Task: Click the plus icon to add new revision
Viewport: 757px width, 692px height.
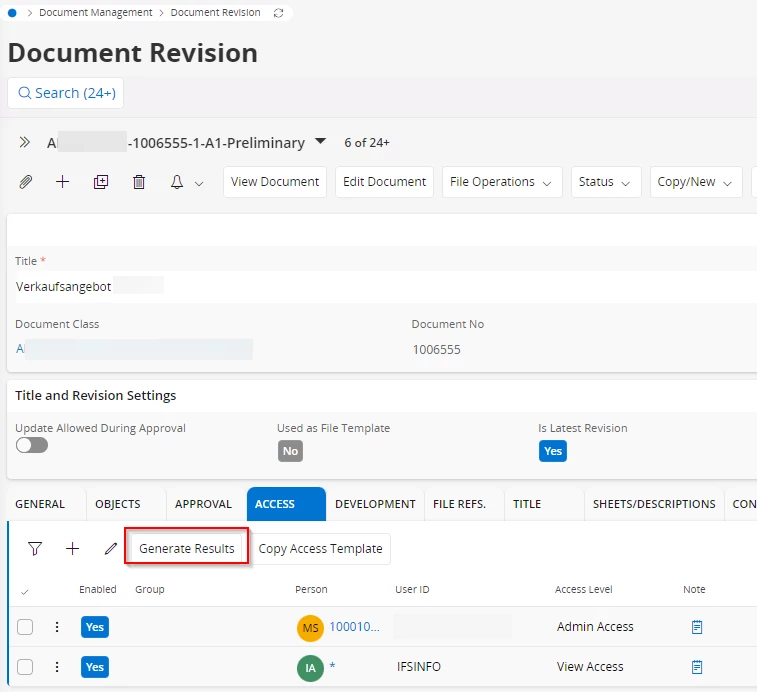Action: tap(62, 182)
